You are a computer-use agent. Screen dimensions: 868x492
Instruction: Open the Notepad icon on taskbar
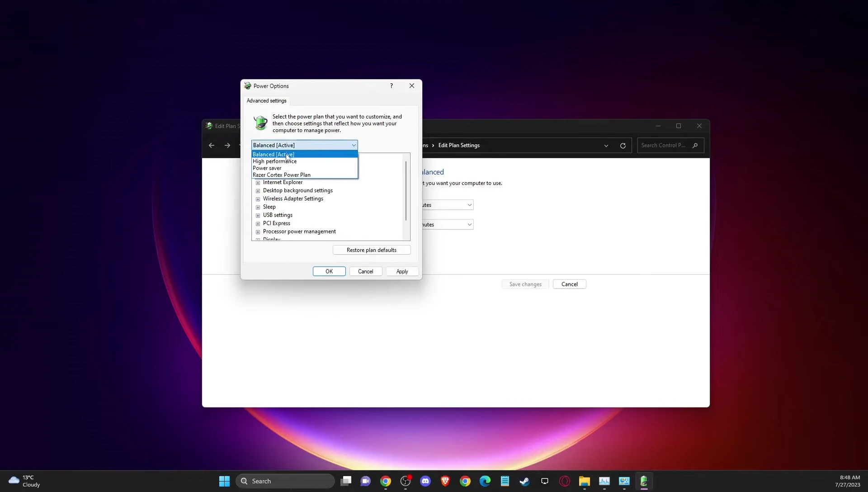[x=505, y=481]
